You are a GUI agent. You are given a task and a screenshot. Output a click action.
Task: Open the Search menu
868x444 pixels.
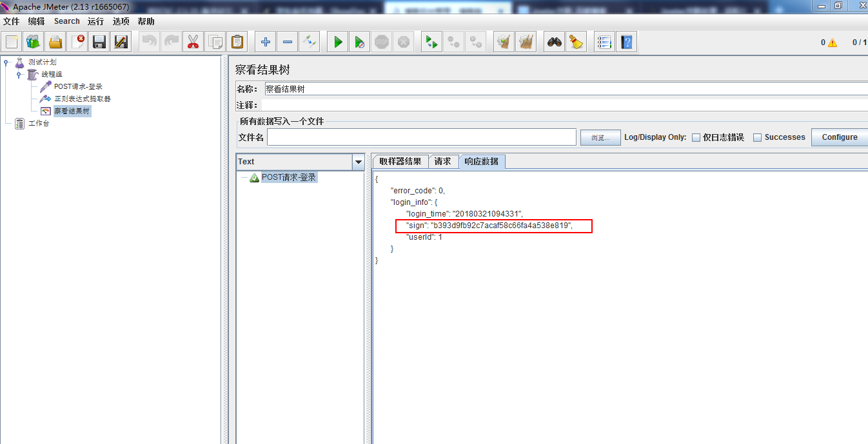67,21
